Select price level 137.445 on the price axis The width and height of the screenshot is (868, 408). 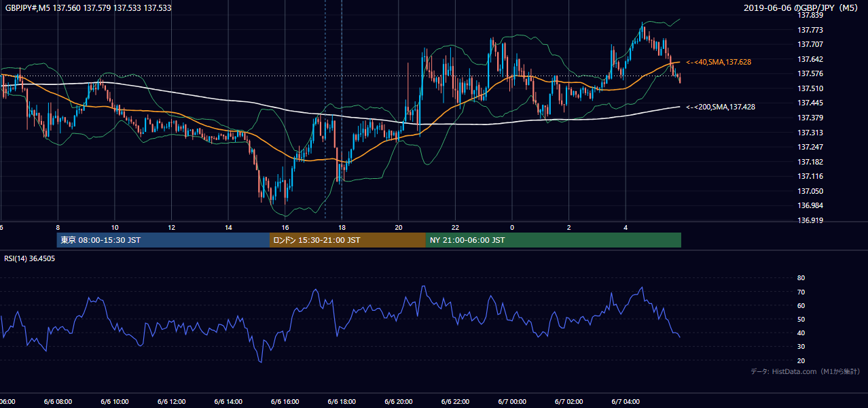810,103
